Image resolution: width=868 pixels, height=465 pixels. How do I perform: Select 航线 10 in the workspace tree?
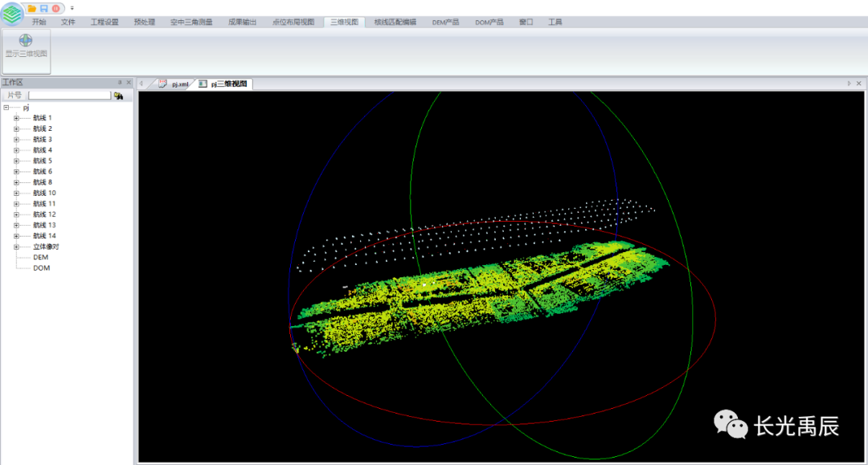(44, 193)
